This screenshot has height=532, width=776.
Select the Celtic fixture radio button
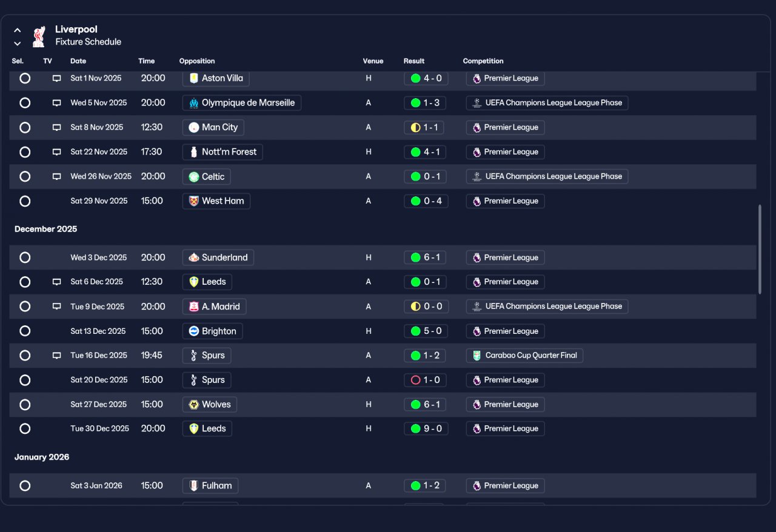[25, 176]
